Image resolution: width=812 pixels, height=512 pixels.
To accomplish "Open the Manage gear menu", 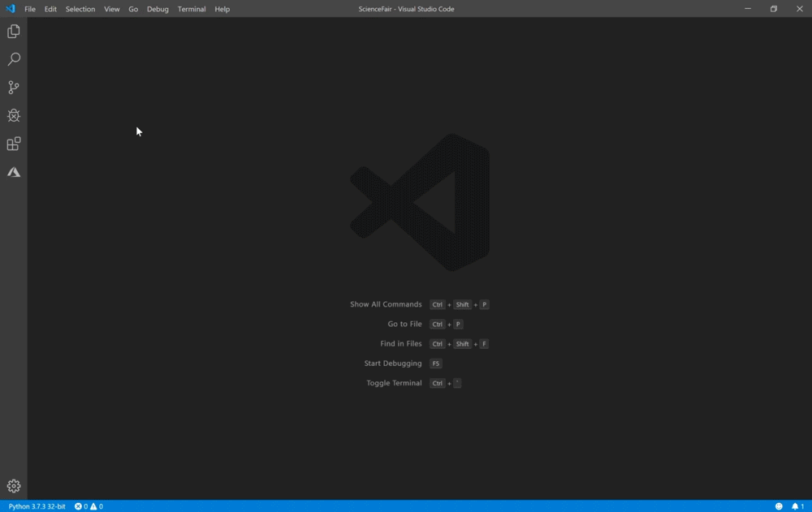I will point(14,485).
